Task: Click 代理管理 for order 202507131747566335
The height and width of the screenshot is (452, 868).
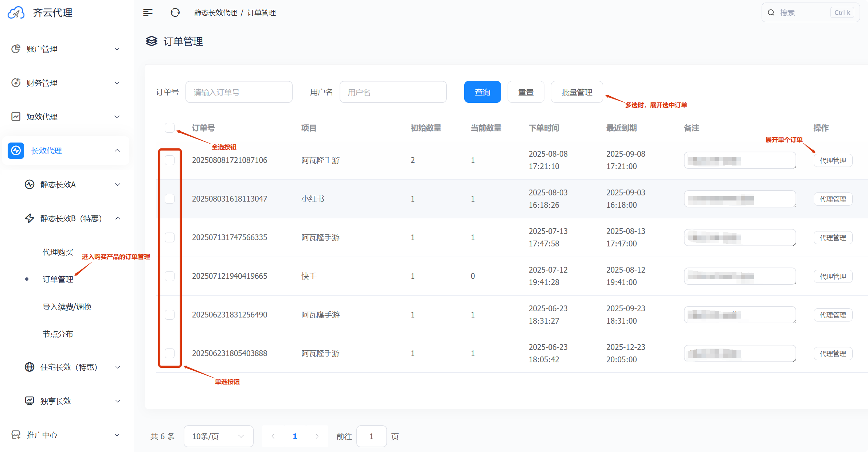Action: point(833,238)
